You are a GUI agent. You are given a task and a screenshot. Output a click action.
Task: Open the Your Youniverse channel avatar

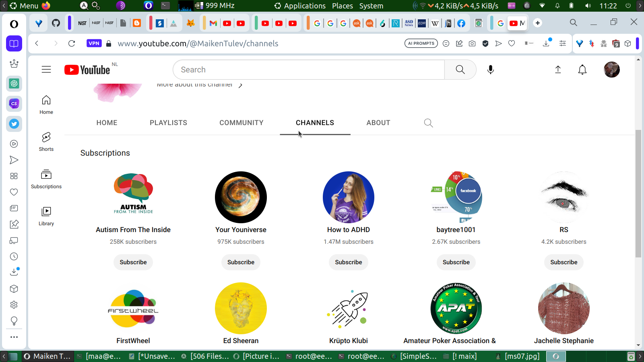pyautogui.click(x=241, y=197)
